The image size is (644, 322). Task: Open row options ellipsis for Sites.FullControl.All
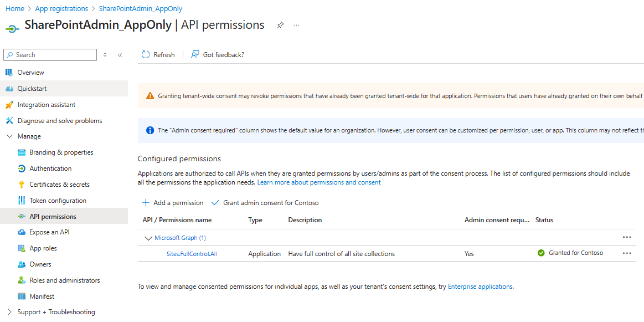tap(626, 253)
